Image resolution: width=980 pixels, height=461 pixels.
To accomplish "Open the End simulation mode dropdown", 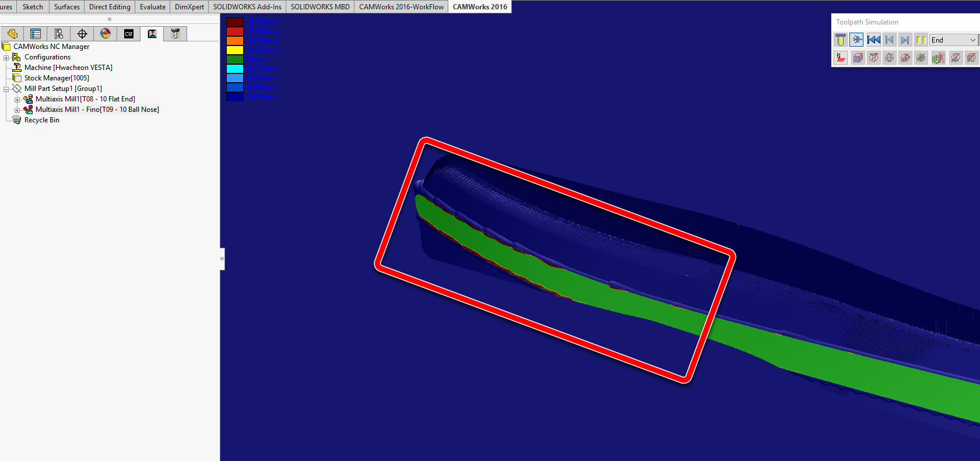I will (972, 40).
